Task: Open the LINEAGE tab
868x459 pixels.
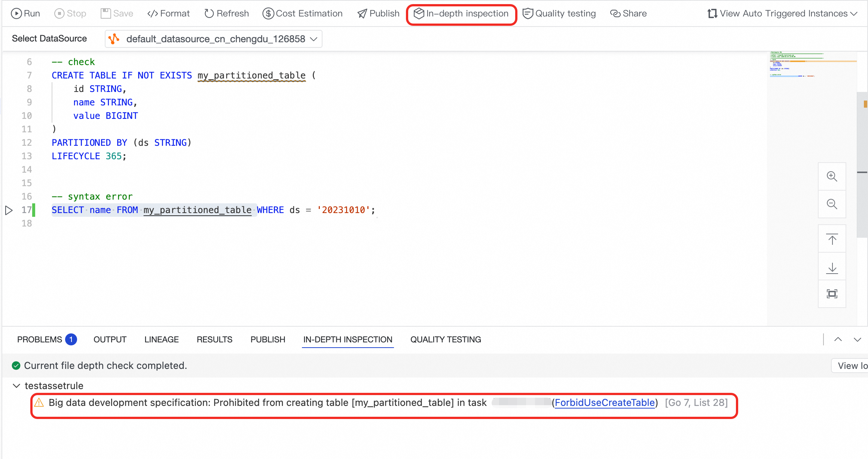Action: 162,340
